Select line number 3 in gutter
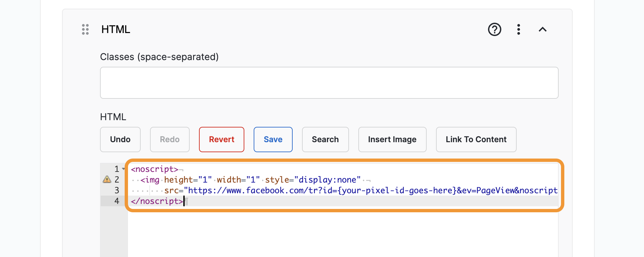Viewport: 644px width, 257px height. [x=117, y=190]
